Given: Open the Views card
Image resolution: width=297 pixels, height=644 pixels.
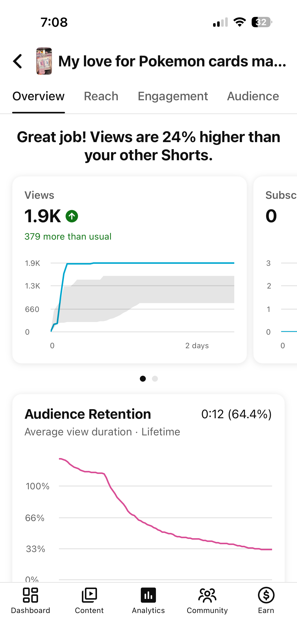Looking at the screenshot, I should (x=129, y=270).
